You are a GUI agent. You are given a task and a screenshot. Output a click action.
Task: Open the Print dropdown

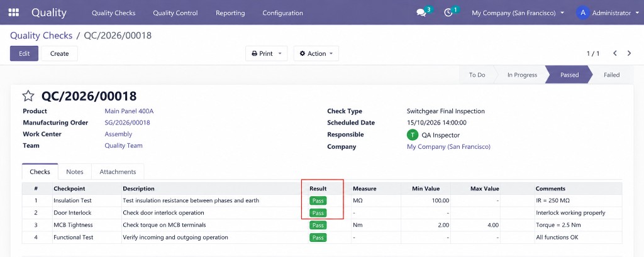tap(267, 53)
